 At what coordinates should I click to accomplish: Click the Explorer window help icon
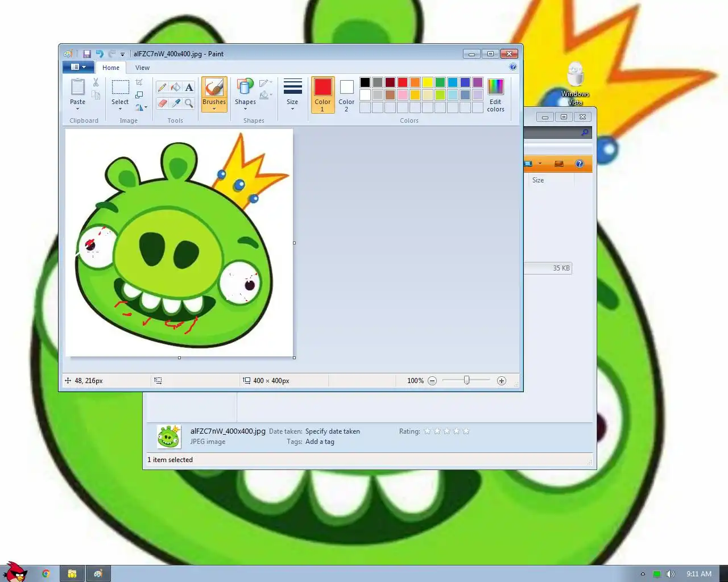(580, 164)
